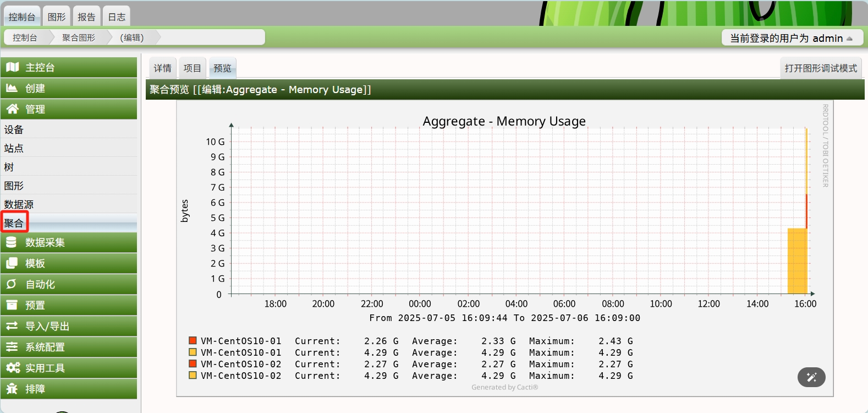Expand the admin user dropdown menu
Viewport: 868px width, 413px height.
[792, 38]
